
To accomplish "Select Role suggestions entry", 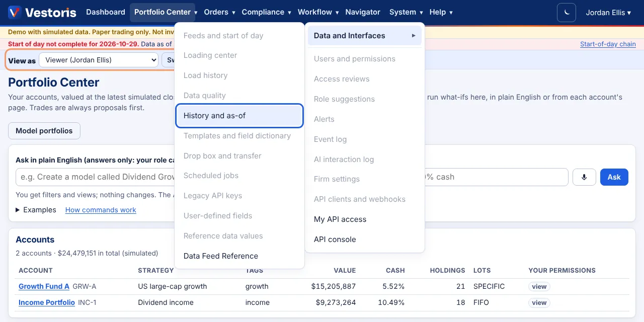I will click(x=365, y=99).
